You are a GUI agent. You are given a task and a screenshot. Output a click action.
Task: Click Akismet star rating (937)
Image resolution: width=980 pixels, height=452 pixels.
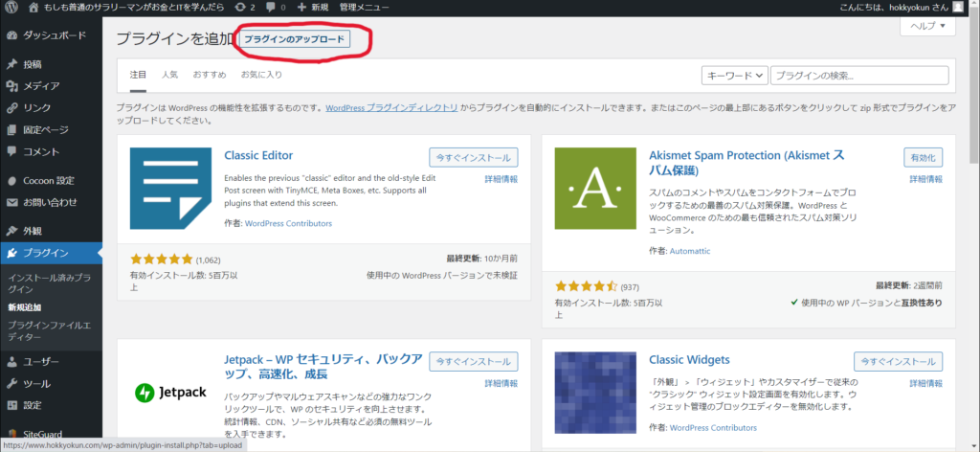(x=587, y=287)
